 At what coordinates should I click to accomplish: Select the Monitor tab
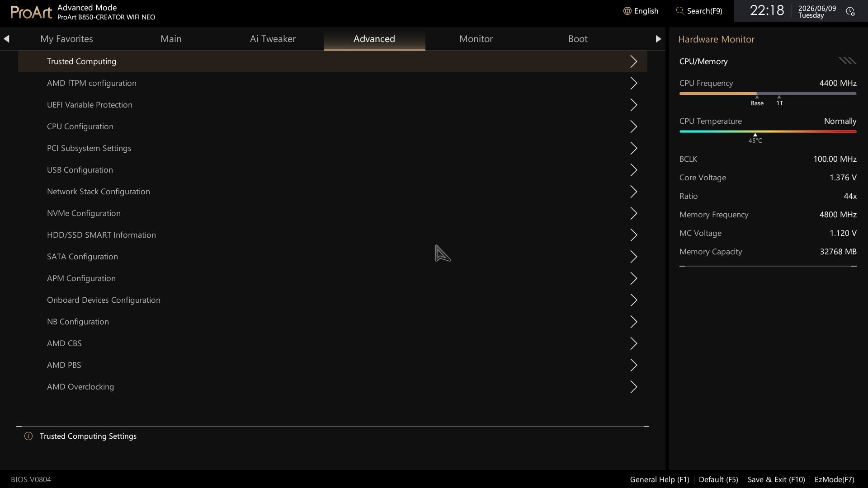(476, 39)
